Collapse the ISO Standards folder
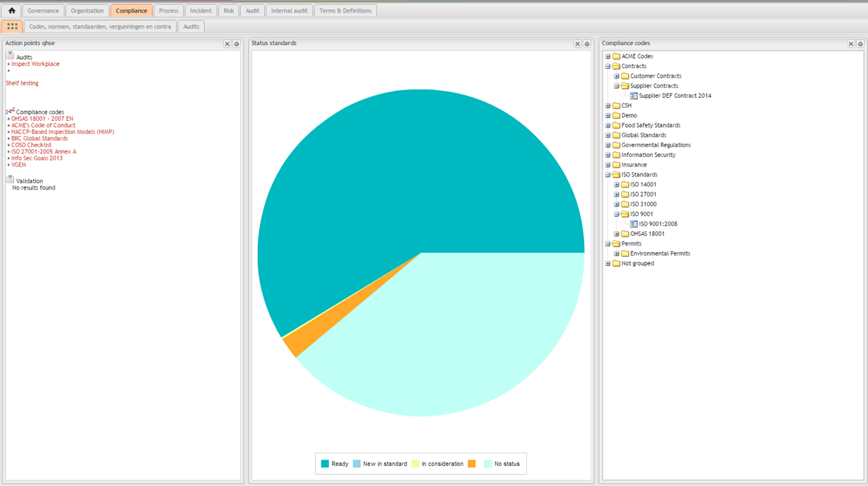This screenshot has height=486, width=868. tap(608, 175)
